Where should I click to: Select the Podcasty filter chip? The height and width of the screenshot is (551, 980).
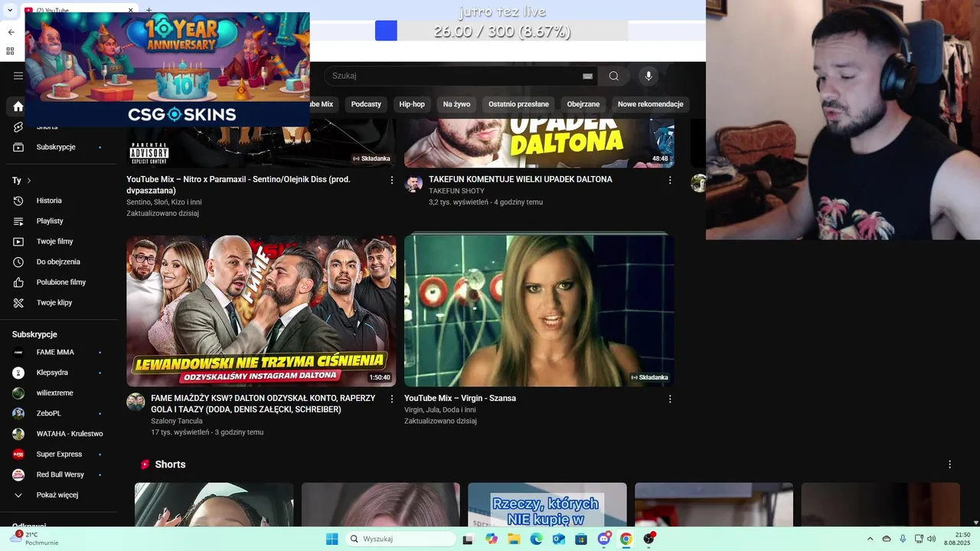366,104
